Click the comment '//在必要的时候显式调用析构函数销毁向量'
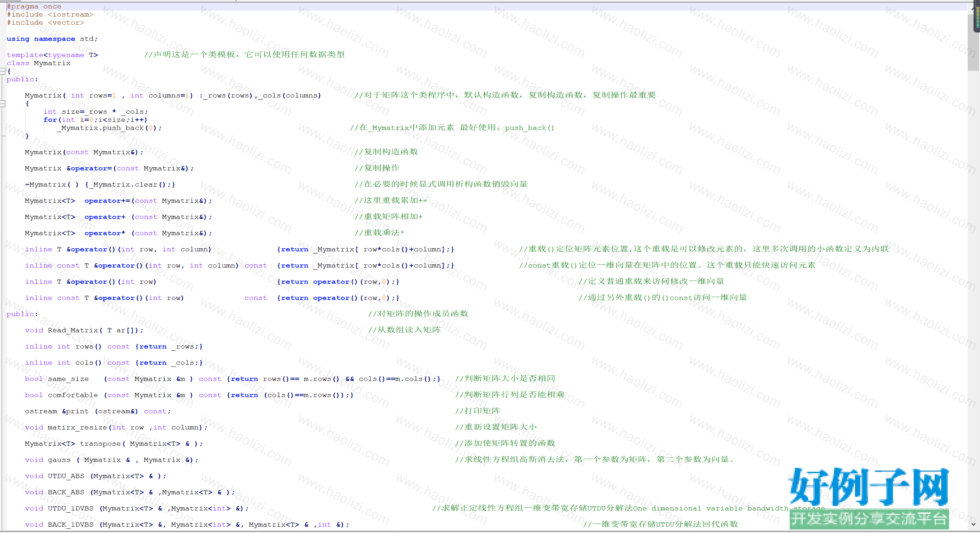The width and height of the screenshot is (980, 533). click(x=441, y=184)
